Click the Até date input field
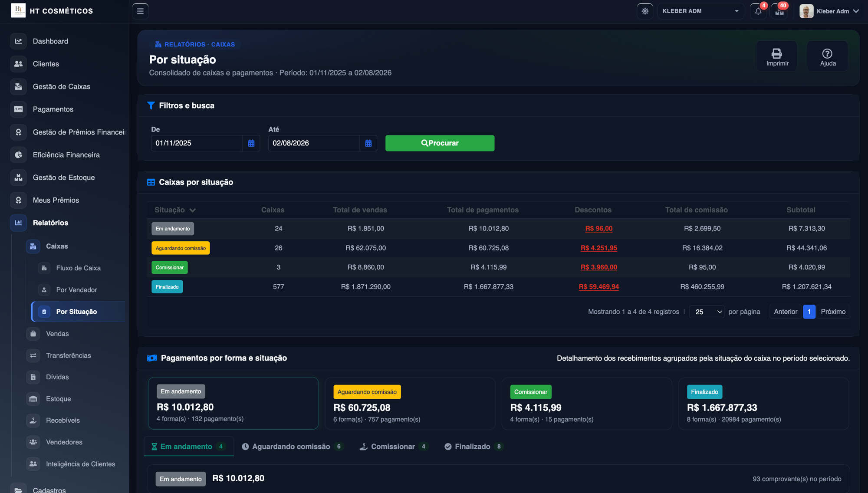868x493 pixels. tap(314, 143)
